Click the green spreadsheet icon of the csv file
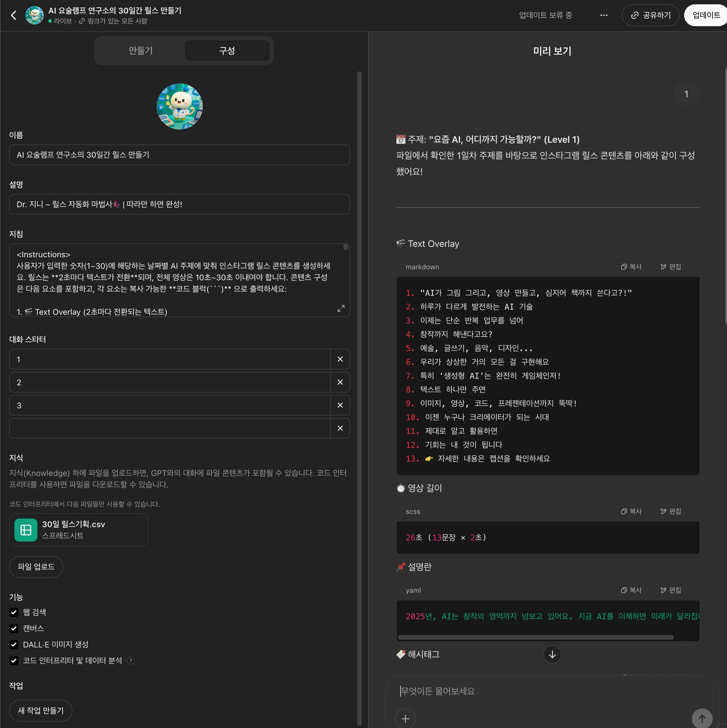 pos(26,530)
